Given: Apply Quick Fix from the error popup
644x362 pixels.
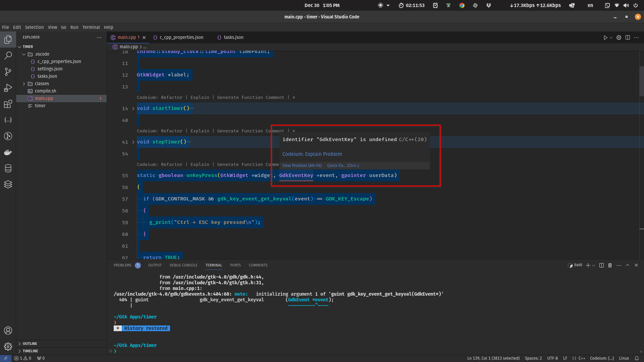Looking at the screenshot, I should tap(343, 165).
